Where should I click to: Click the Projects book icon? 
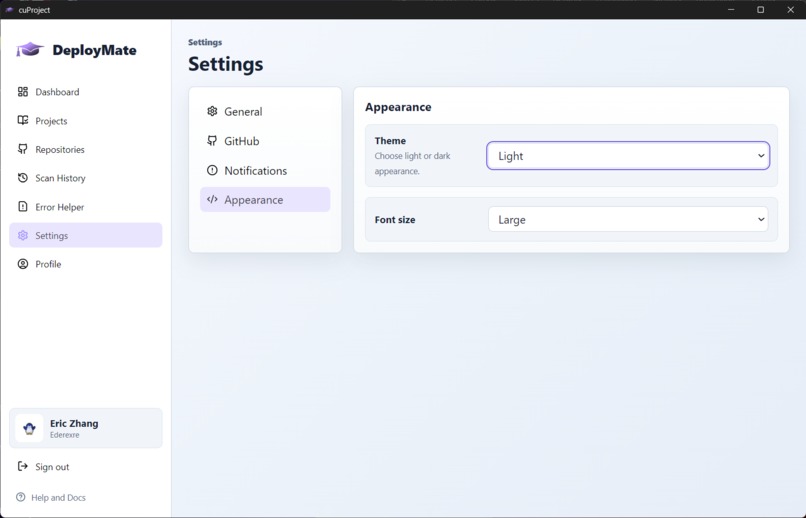point(23,120)
